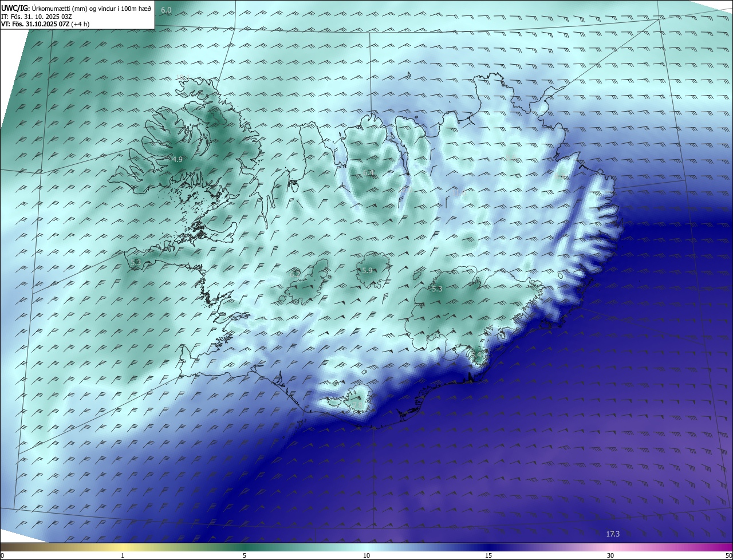This screenshot has width=733, height=560.
Task: Click the "4.9" value over the Westfjords
Action: point(177,159)
